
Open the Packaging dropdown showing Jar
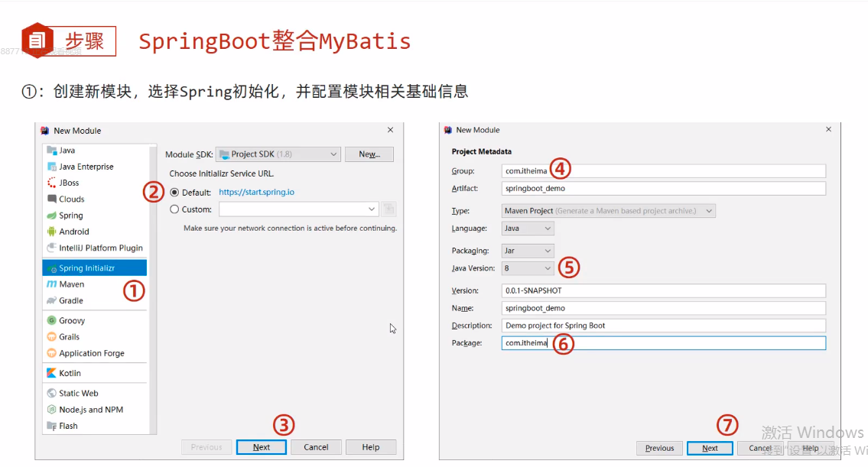pos(528,251)
